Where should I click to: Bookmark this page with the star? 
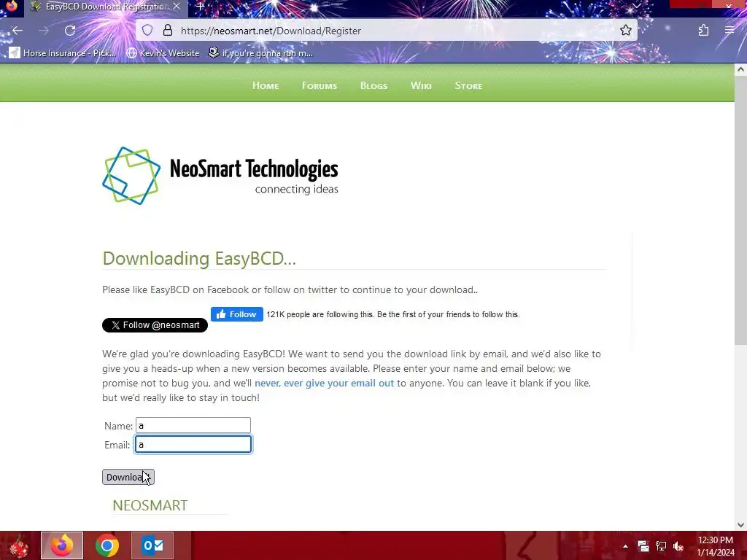pyautogui.click(x=625, y=31)
